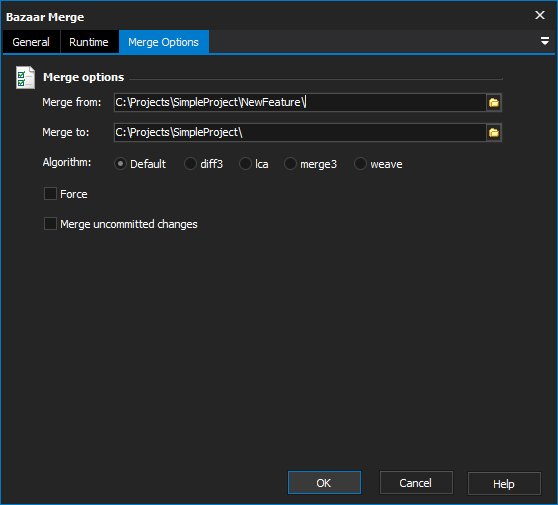Open the Runtime tab
Image resolution: width=558 pixels, height=505 pixels.
coord(89,42)
